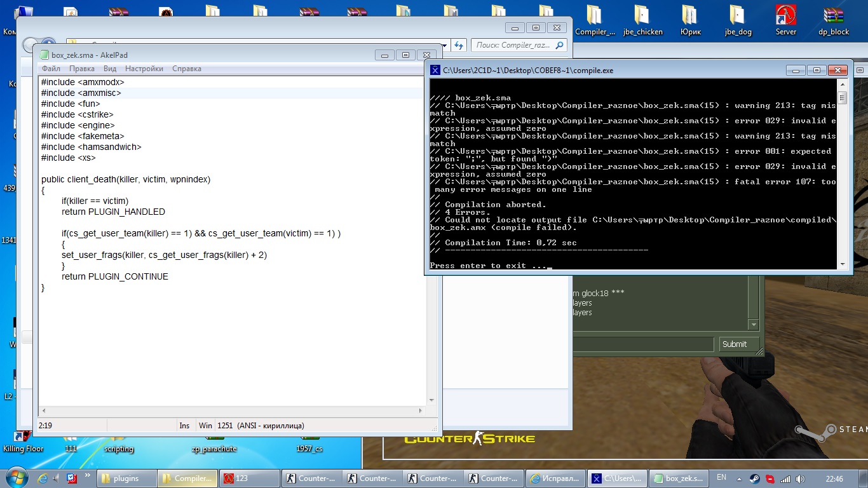Screen dimensions: 868x488
Task: Click the 'return PLUGIN_CONTINUE' line in the editor
Action: [x=115, y=276]
